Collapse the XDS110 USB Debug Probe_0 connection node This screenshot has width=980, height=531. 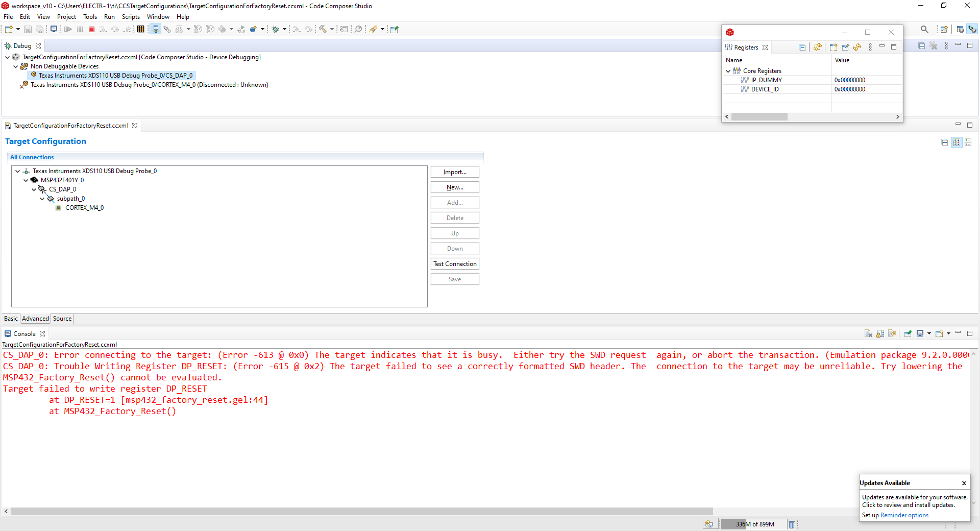[18, 172]
